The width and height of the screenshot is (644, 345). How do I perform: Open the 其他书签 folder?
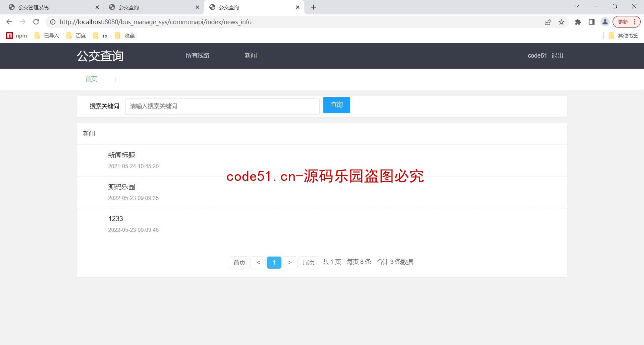[623, 36]
